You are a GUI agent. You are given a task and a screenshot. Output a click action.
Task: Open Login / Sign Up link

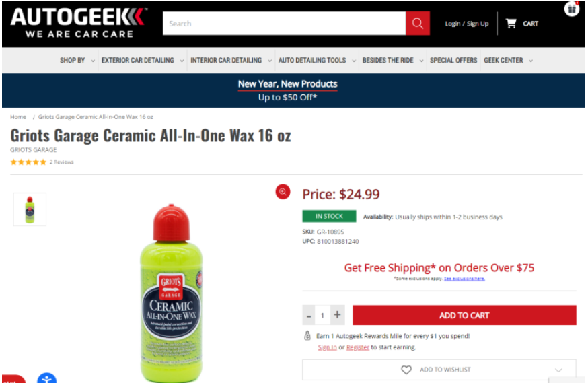point(466,24)
